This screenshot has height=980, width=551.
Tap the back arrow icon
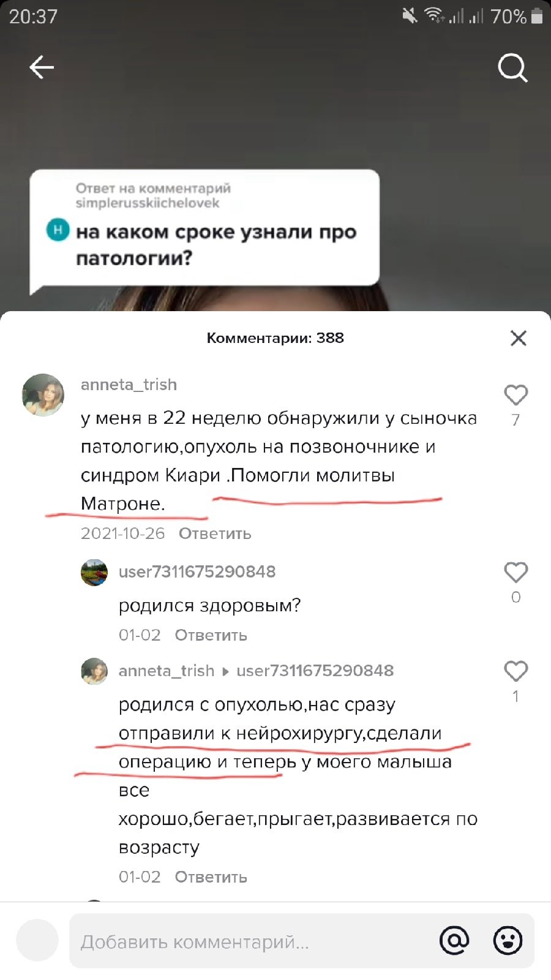(x=42, y=67)
